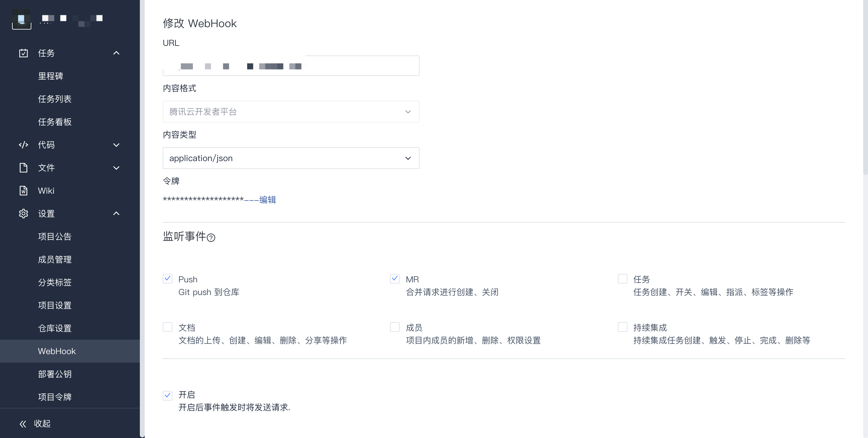Expand the 代码 sidebar section chevron
The image size is (868, 438).
click(x=116, y=145)
